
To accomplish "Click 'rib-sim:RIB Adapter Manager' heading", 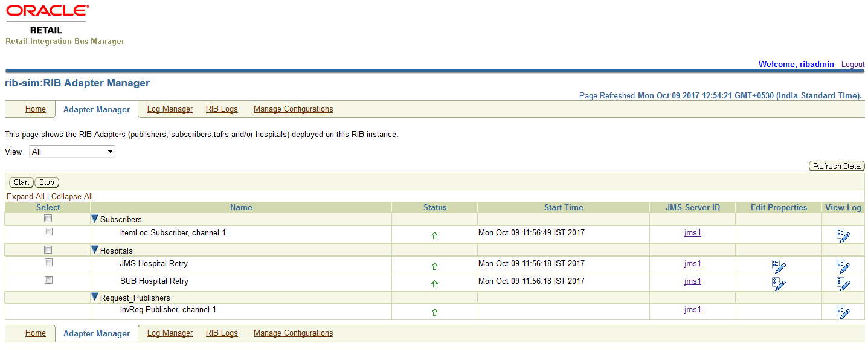I will coord(77,83).
